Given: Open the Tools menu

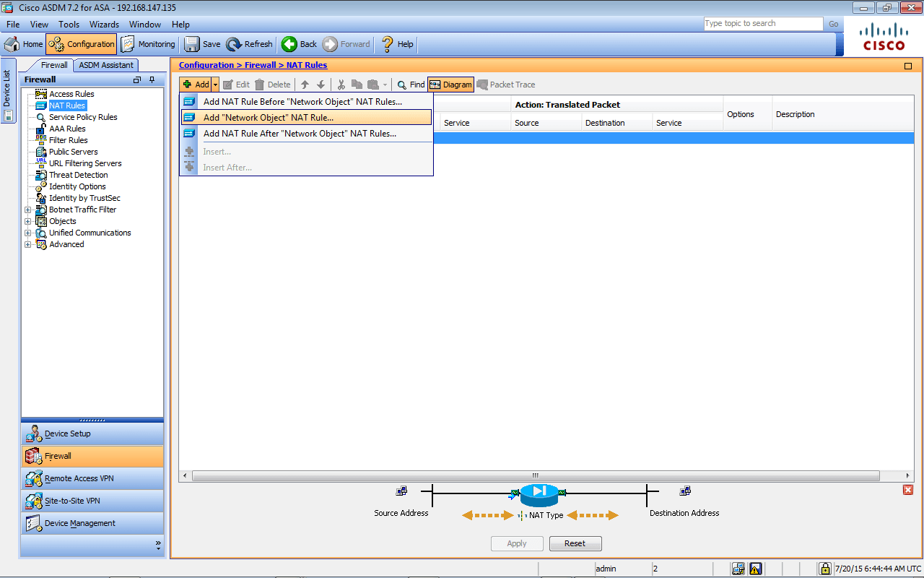Looking at the screenshot, I should pyautogui.click(x=69, y=25).
